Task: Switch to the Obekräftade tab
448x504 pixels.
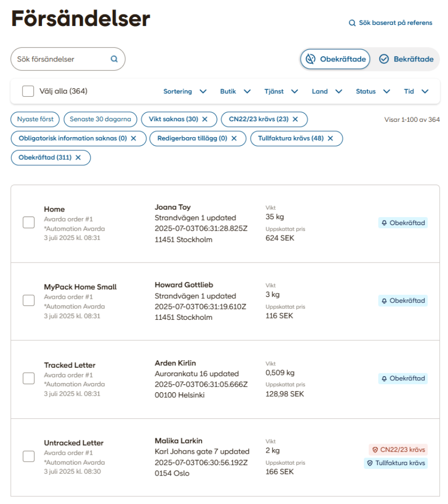Action: pyautogui.click(x=335, y=59)
